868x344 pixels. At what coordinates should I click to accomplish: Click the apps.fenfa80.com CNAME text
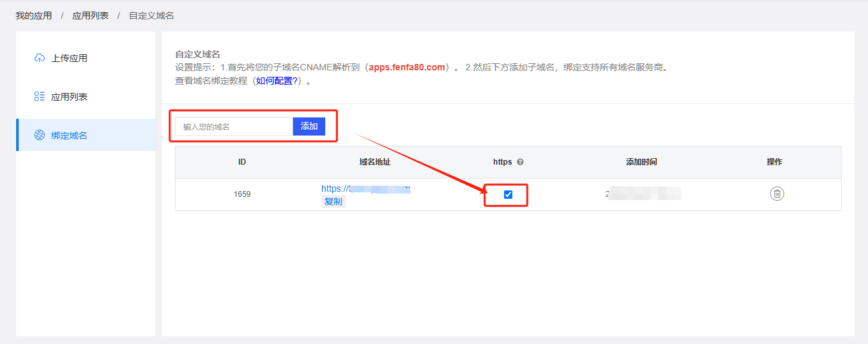point(407,67)
